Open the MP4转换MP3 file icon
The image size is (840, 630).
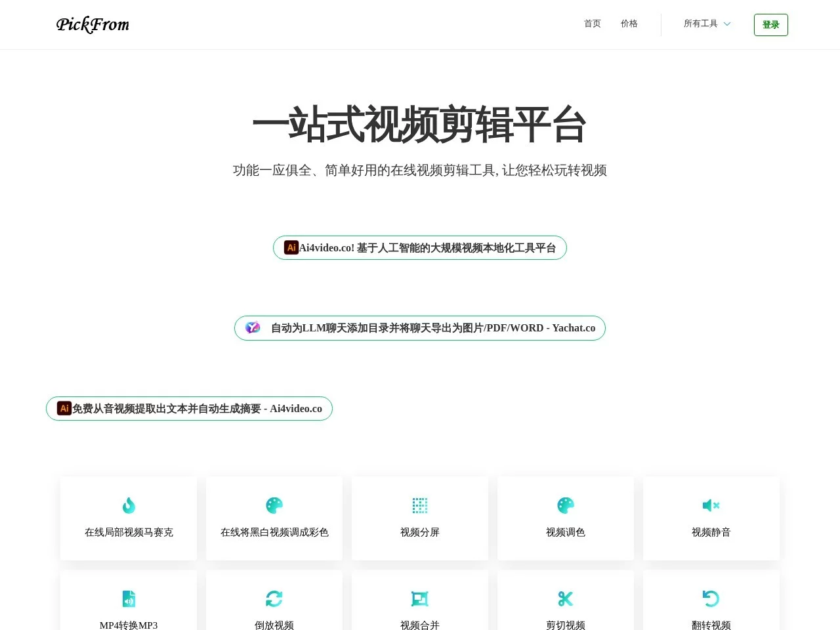(x=129, y=598)
